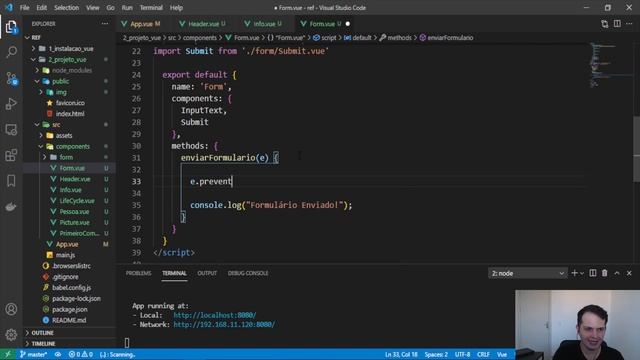Open changes compare icon in editor toolbar
This screenshot has height=360, width=640.
[604, 24]
